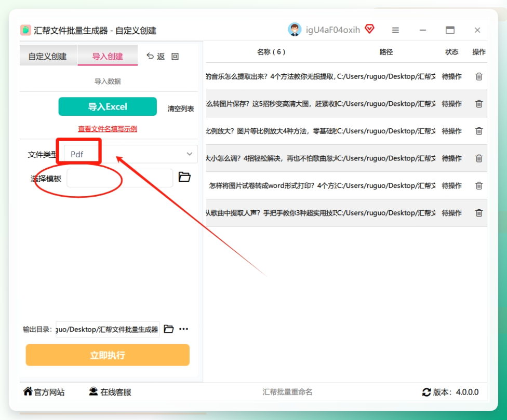Click the version refresh icon
This screenshot has width=507, height=420.
pos(426,392)
